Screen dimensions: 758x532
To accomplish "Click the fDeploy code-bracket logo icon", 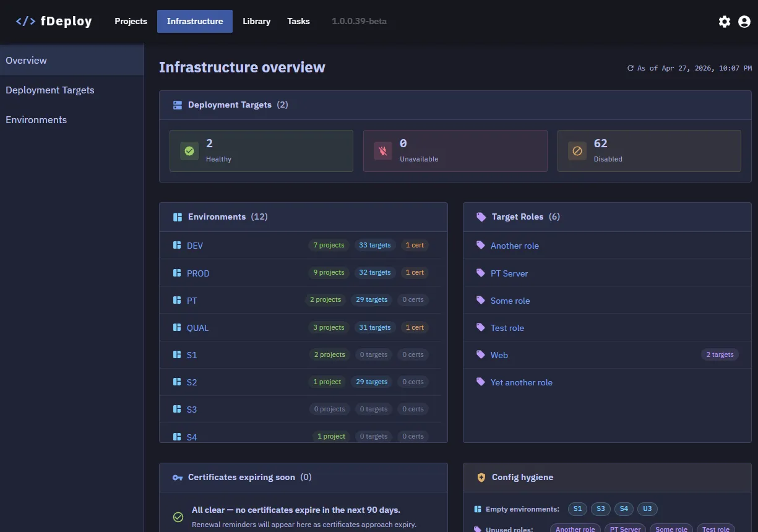I will pyautogui.click(x=25, y=22).
